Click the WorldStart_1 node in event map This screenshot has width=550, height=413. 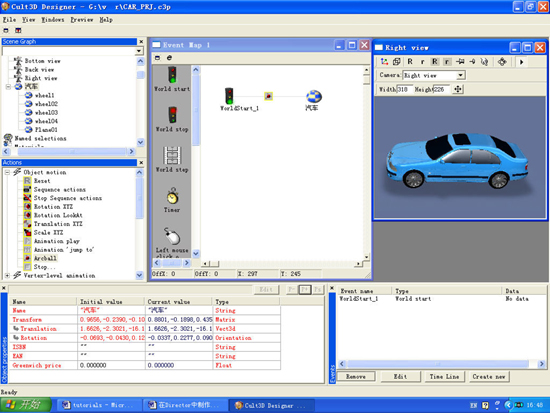click(229, 96)
